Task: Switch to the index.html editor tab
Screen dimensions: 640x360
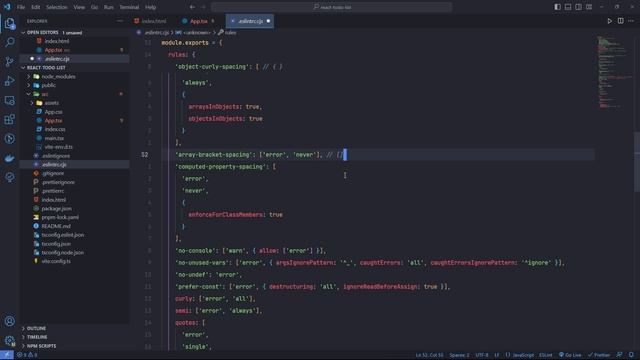Action: coord(154,21)
